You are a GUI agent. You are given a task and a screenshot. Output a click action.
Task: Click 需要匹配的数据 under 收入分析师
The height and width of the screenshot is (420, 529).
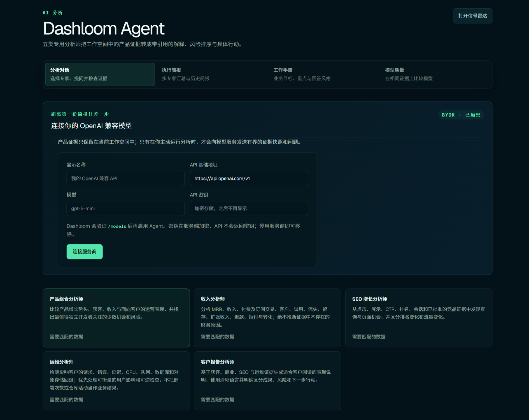click(218, 337)
